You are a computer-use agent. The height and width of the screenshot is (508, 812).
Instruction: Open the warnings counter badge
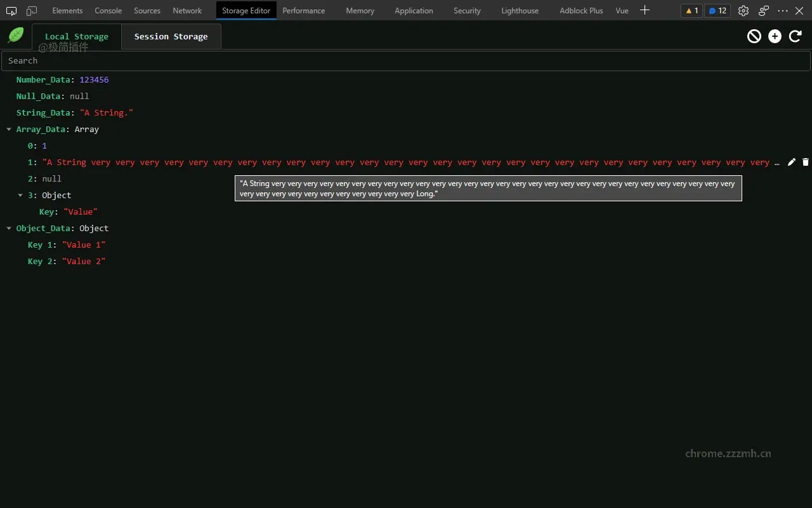pyautogui.click(x=691, y=11)
